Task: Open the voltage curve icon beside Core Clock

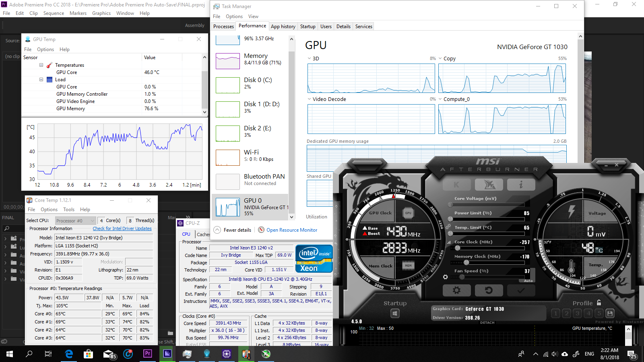Action: [449, 242]
